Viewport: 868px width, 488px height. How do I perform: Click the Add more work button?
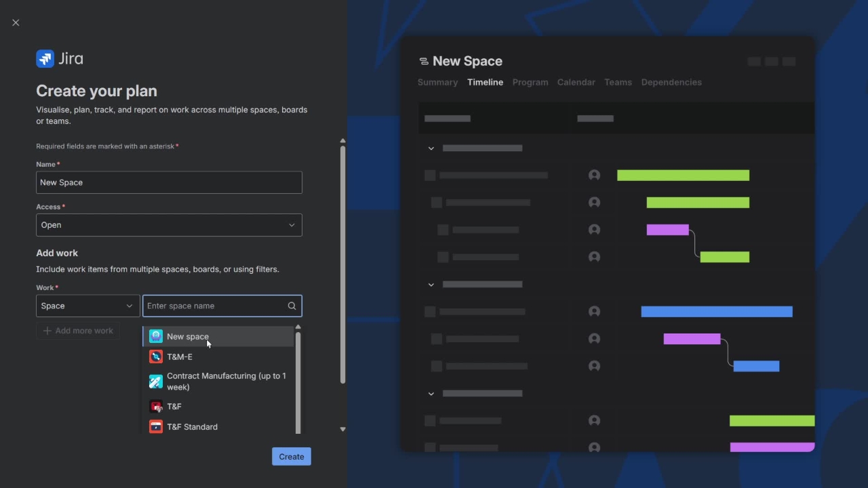[78, 331]
